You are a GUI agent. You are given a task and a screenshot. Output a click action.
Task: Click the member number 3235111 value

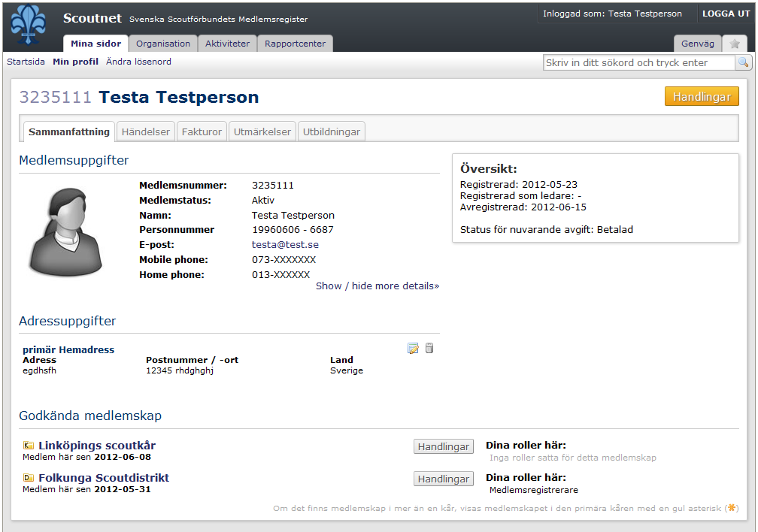tap(273, 186)
